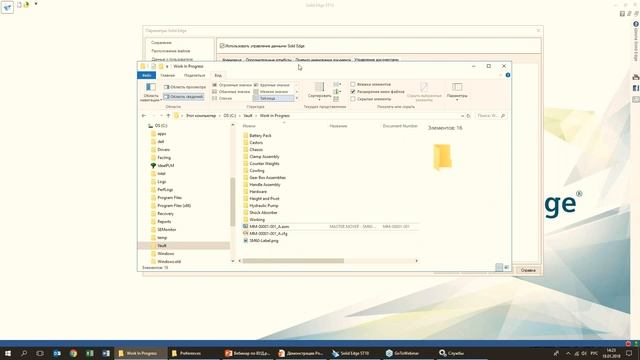640x360 pixels.
Task: Go up one folder level arrow
Action: (x=168, y=116)
